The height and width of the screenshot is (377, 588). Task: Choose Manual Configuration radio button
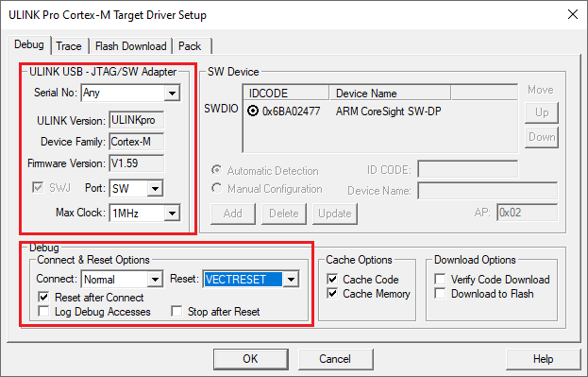(x=216, y=188)
